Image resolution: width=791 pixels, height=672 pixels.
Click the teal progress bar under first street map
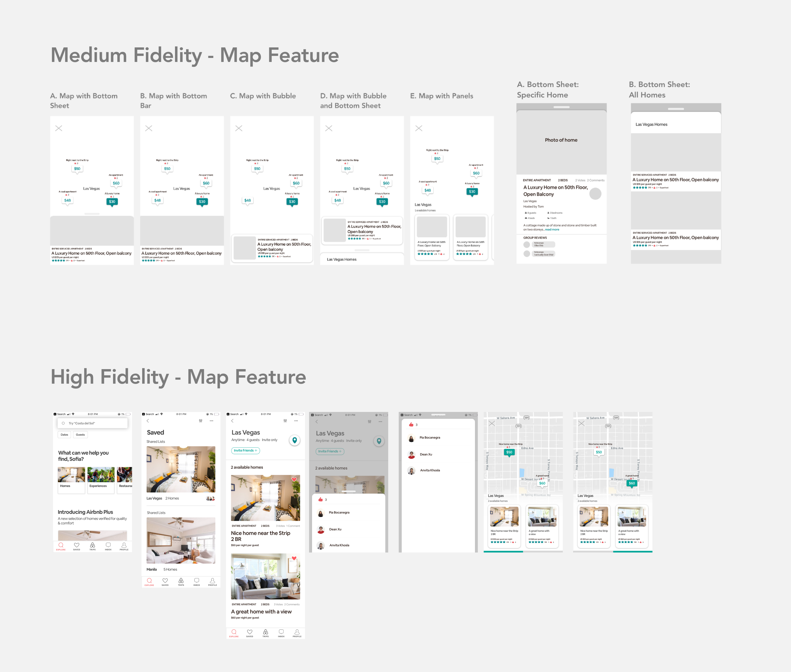pos(503,552)
